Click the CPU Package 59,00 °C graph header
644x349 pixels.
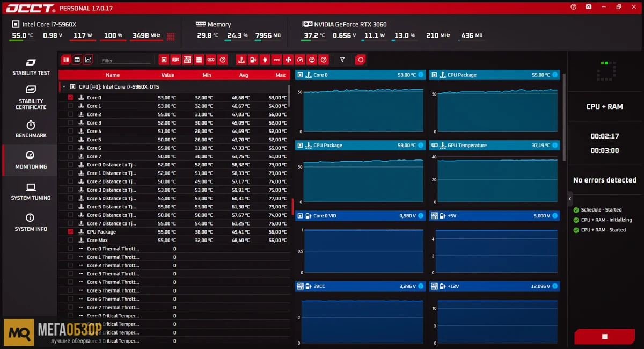tap(360, 145)
